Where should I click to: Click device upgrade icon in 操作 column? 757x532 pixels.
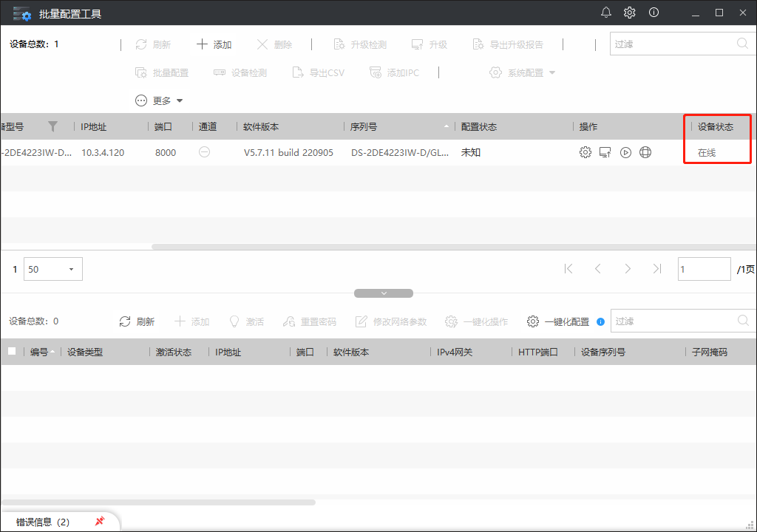coord(605,152)
